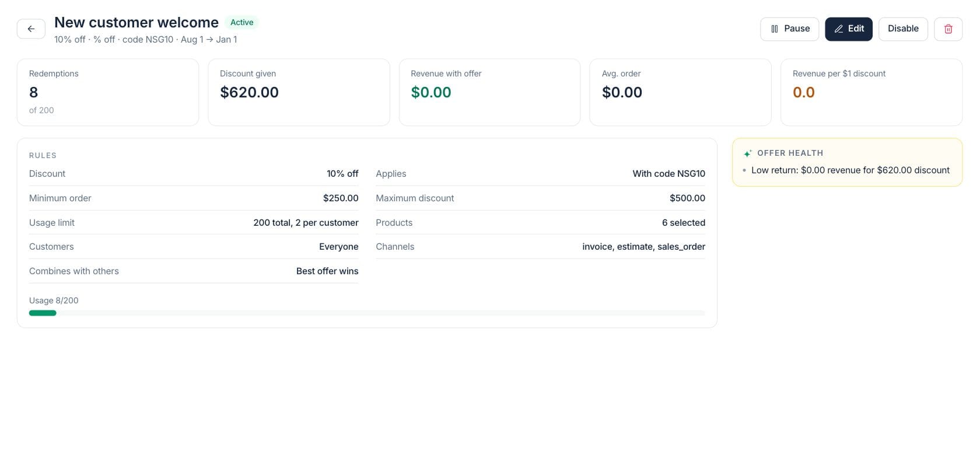Click the Discount given $620.00 value
This screenshot has height=465, width=980.
[x=249, y=92]
